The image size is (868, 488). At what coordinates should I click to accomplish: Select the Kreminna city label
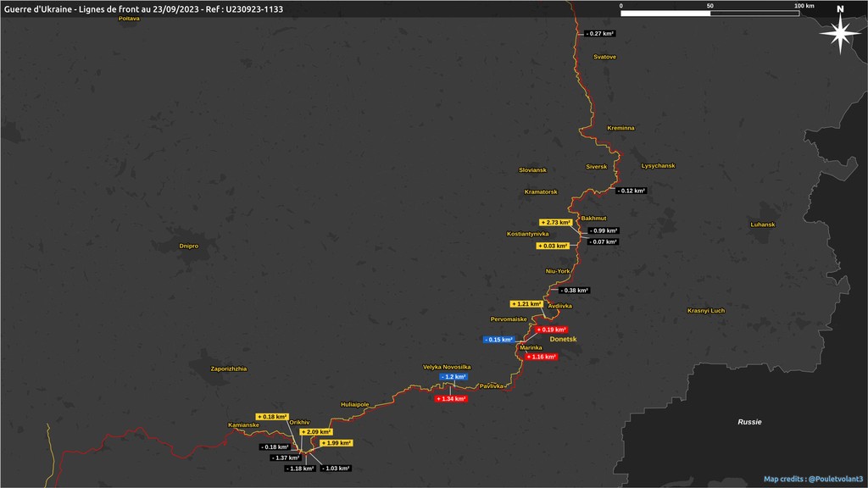620,128
